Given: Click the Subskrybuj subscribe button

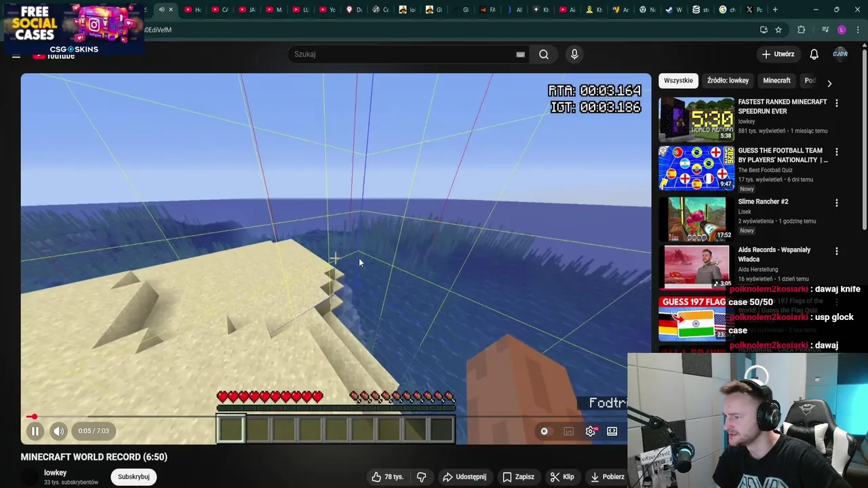Looking at the screenshot, I should pyautogui.click(x=134, y=476).
